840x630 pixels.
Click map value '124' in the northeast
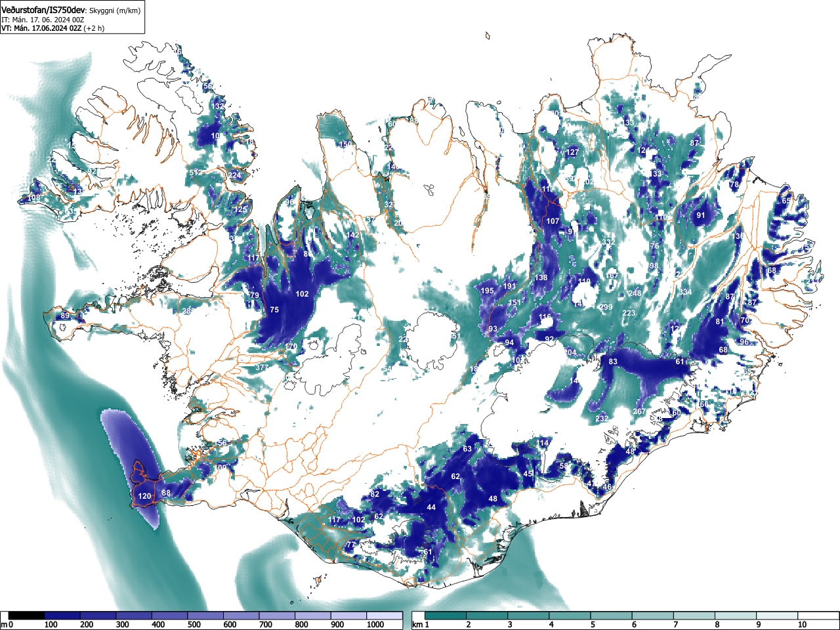(x=644, y=151)
